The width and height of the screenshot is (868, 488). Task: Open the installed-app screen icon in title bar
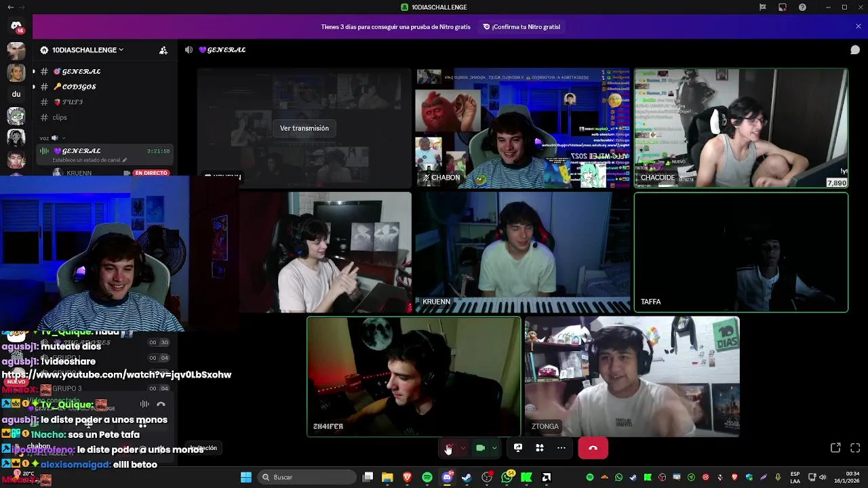pos(783,7)
